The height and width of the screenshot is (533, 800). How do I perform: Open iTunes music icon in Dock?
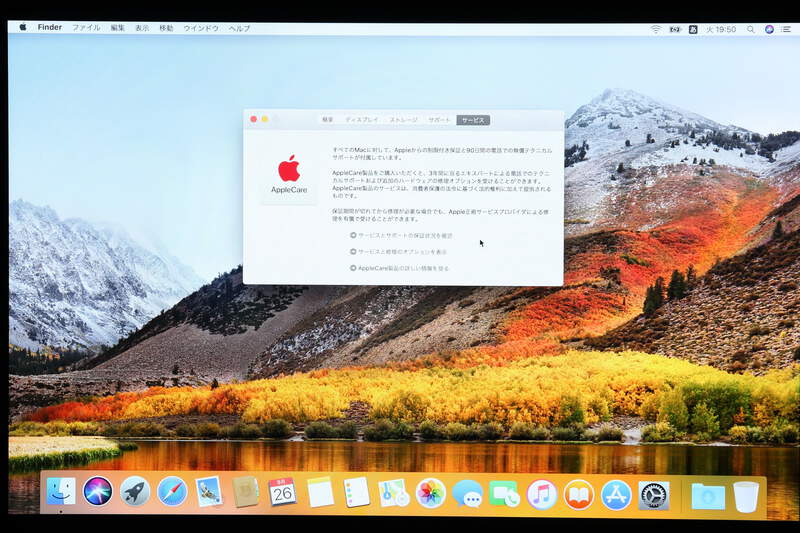pos(541,494)
